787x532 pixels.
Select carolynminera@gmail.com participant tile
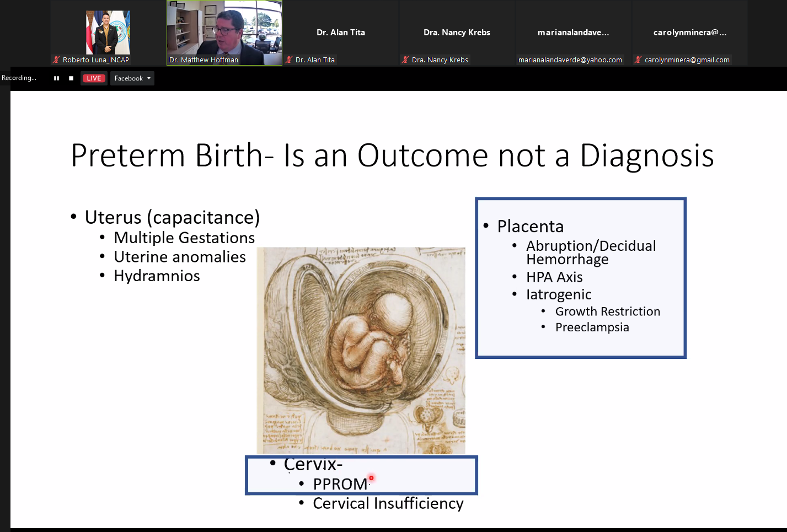click(x=690, y=33)
